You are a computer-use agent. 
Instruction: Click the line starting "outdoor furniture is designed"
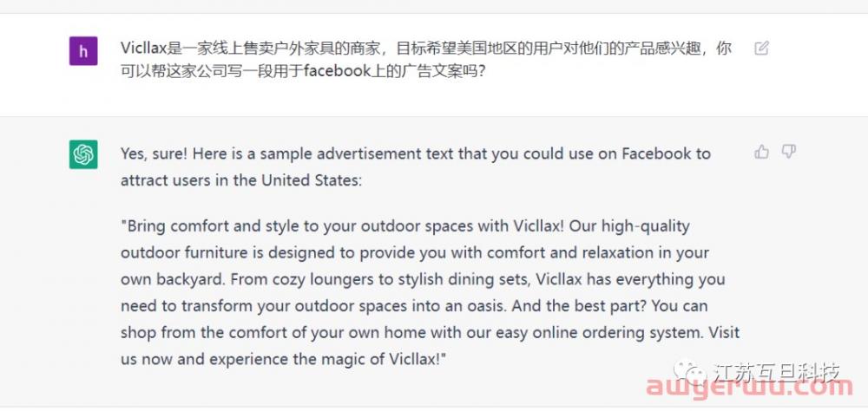click(x=415, y=253)
